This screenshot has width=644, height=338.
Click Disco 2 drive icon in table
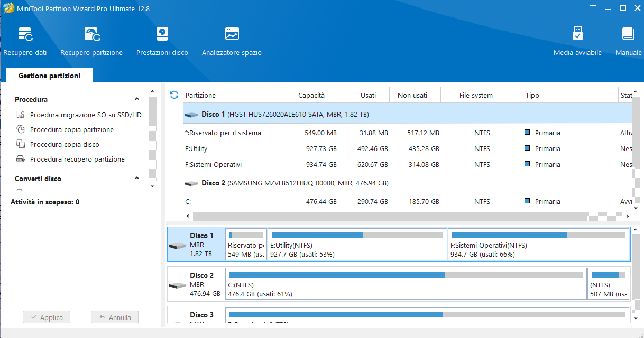click(x=191, y=183)
